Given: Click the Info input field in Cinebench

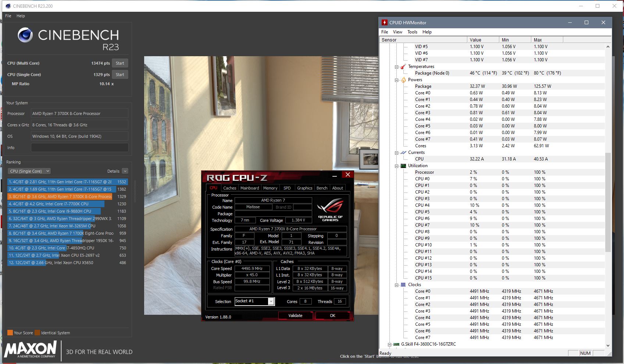Looking at the screenshot, I should click(80, 148).
